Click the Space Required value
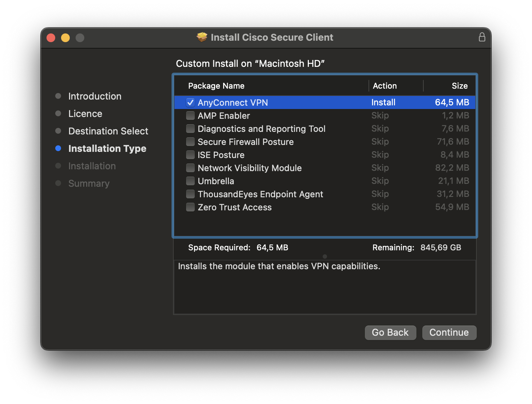 point(272,247)
